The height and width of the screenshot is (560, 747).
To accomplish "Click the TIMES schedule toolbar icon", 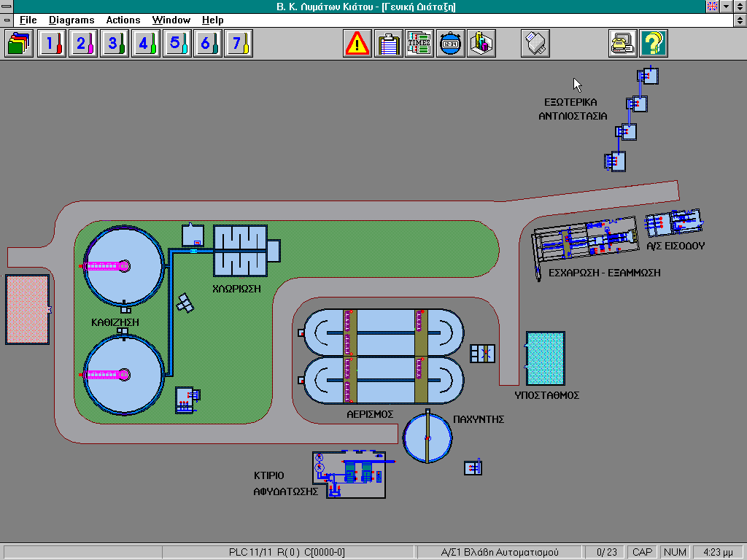I will [x=419, y=44].
